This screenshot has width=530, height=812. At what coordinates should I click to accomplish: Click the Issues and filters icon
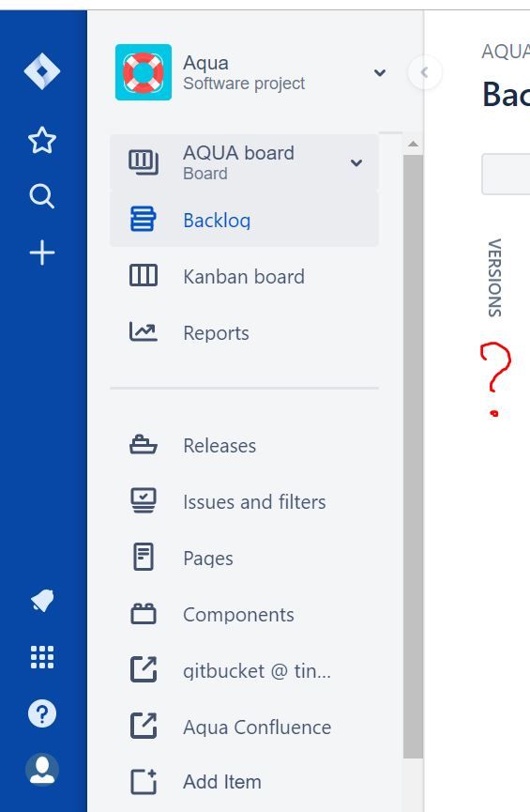[x=144, y=500]
